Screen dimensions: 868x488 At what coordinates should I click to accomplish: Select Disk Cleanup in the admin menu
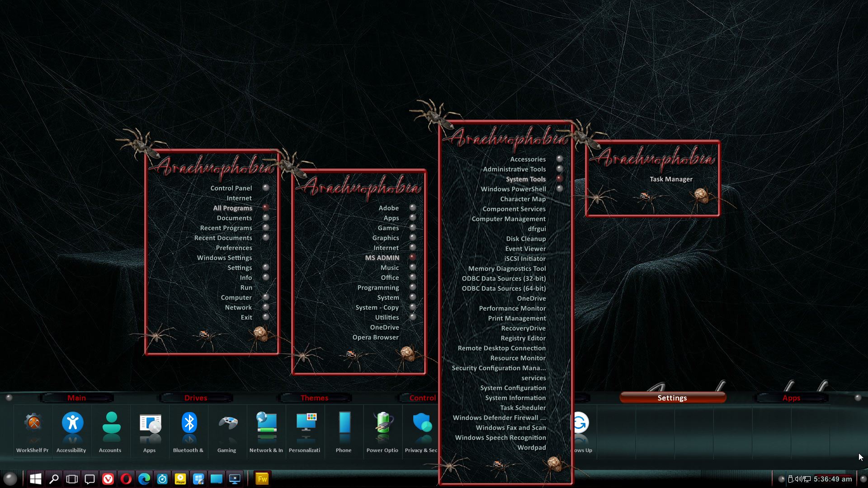[x=526, y=239]
